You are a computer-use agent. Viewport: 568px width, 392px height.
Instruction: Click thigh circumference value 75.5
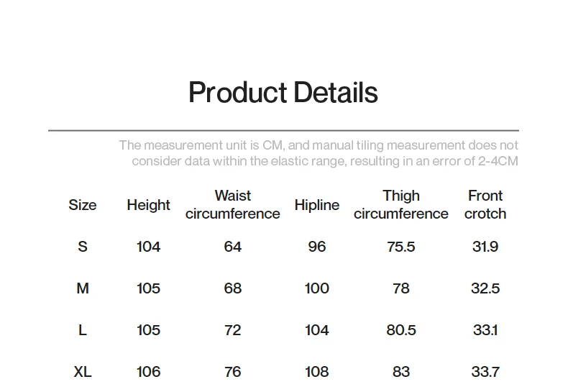tap(400, 247)
